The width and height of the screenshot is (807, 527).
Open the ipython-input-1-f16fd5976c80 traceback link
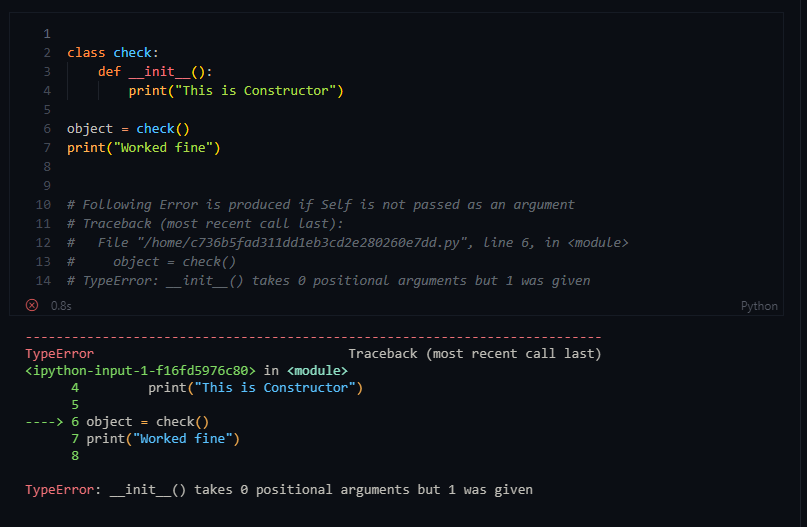point(140,371)
